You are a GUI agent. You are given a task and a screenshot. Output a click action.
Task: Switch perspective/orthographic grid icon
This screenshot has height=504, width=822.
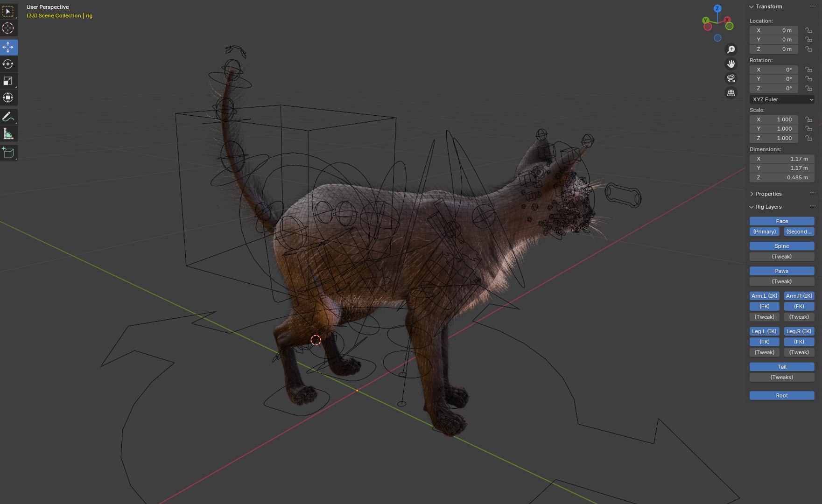pyautogui.click(x=731, y=93)
